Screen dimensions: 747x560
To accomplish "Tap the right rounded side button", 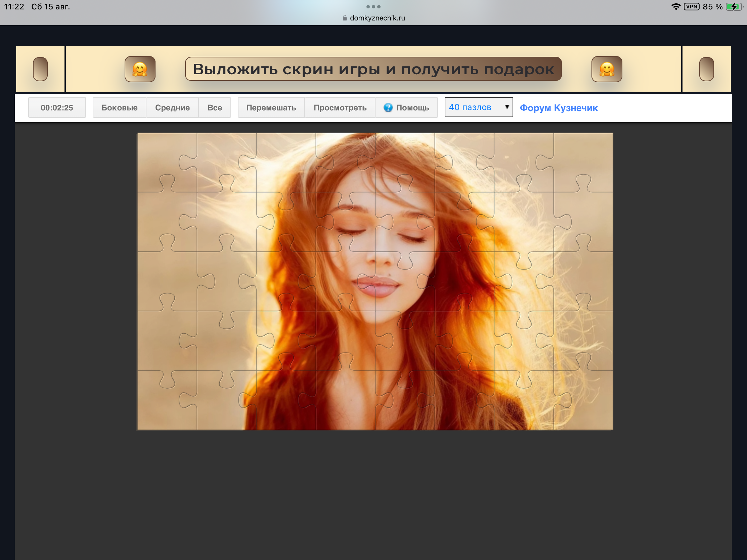I will [706, 69].
